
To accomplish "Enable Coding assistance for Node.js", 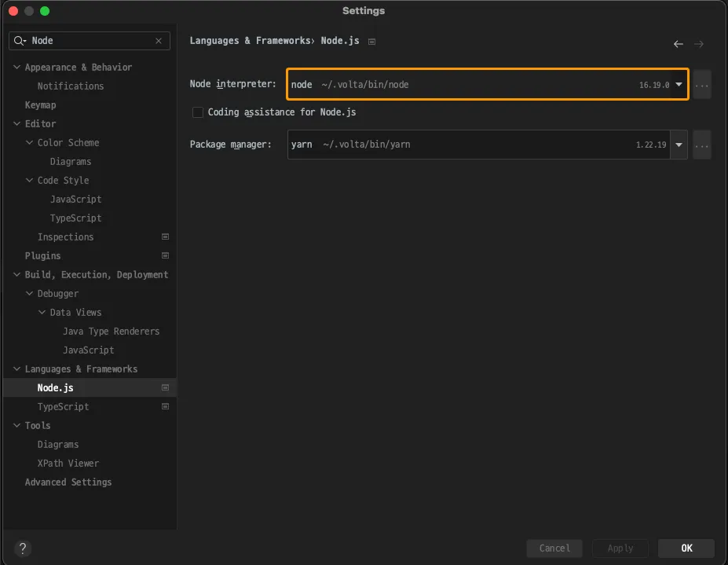I will pyautogui.click(x=198, y=112).
